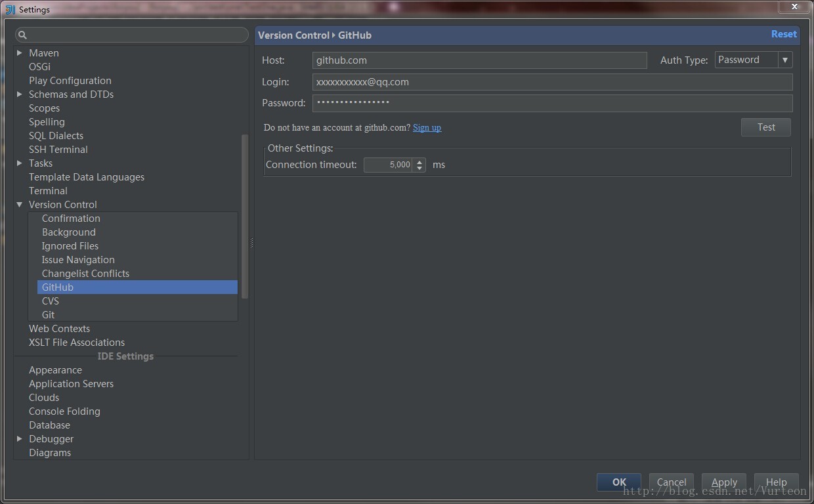The width and height of the screenshot is (814, 504).
Task: Select GitHub settings item
Action: click(137, 287)
